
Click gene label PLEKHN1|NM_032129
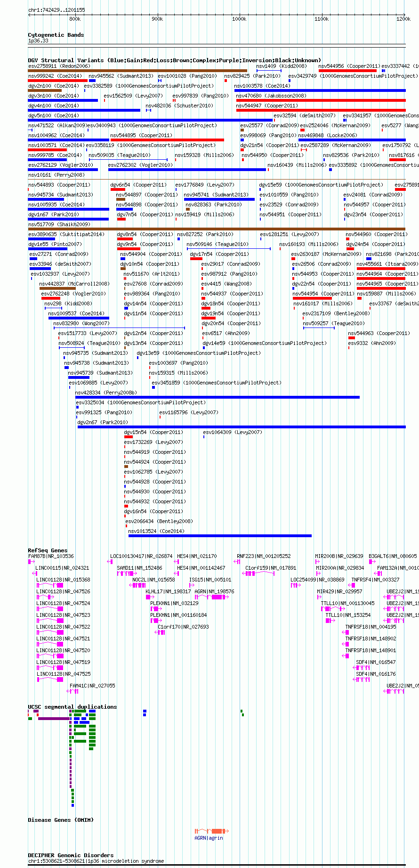174,603
